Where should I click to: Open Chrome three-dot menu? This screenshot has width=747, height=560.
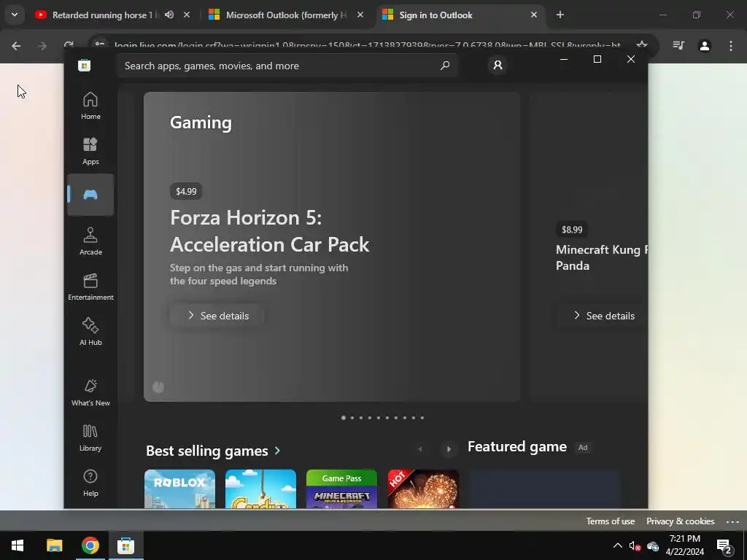click(730, 46)
